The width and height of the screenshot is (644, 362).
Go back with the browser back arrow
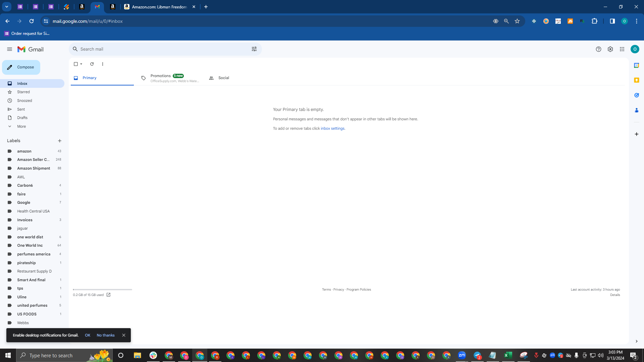click(x=7, y=21)
